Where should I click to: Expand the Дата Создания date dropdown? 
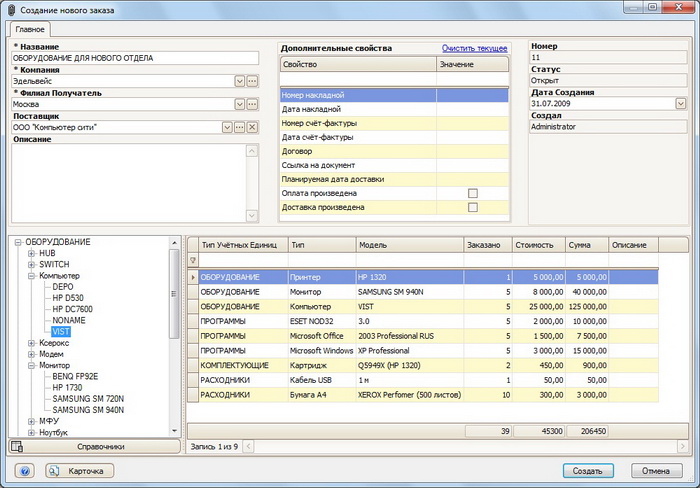coord(680,103)
